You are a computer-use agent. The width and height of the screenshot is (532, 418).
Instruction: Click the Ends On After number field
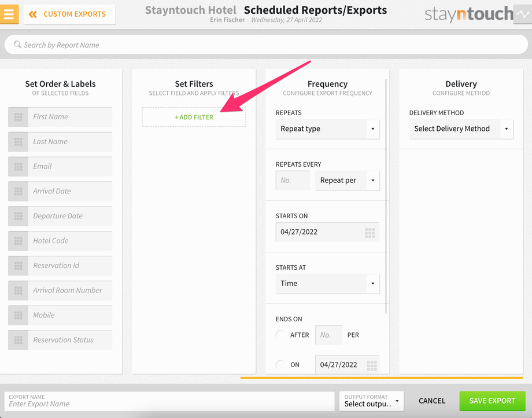coord(329,335)
